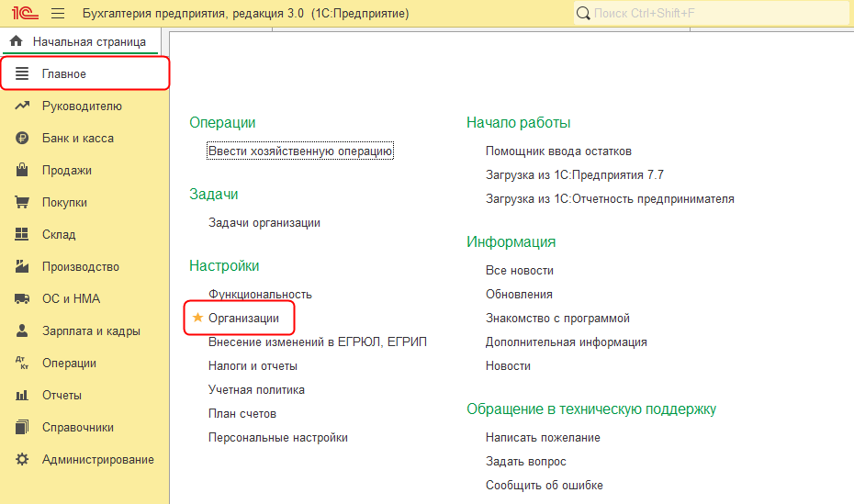Open Внесение изменений в ЕГРЮЛ, ЕГРИП
Screen dimensions: 854x504
[318, 342]
